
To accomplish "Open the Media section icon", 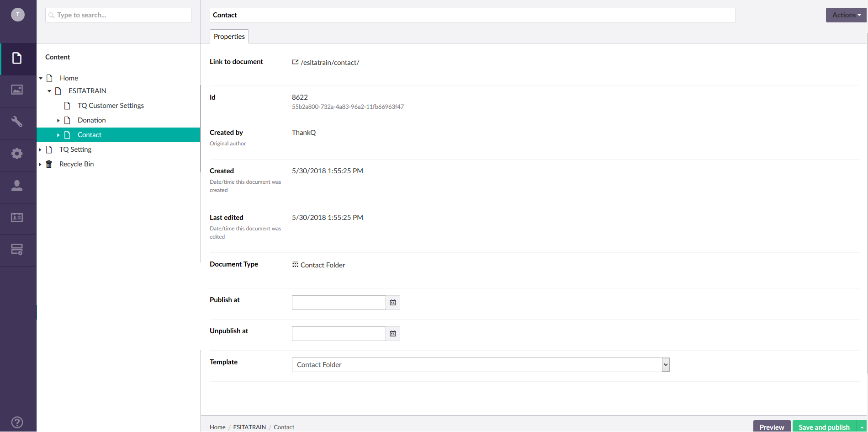I will 17,90.
